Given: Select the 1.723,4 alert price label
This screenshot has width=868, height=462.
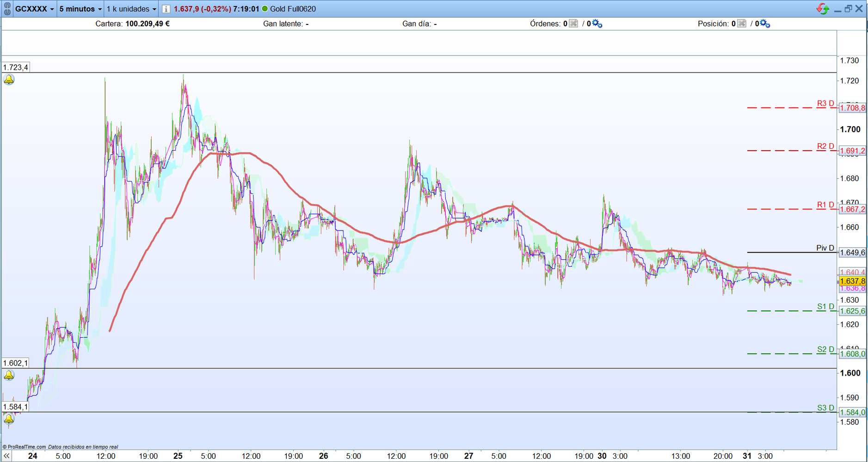Looking at the screenshot, I should (x=16, y=67).
